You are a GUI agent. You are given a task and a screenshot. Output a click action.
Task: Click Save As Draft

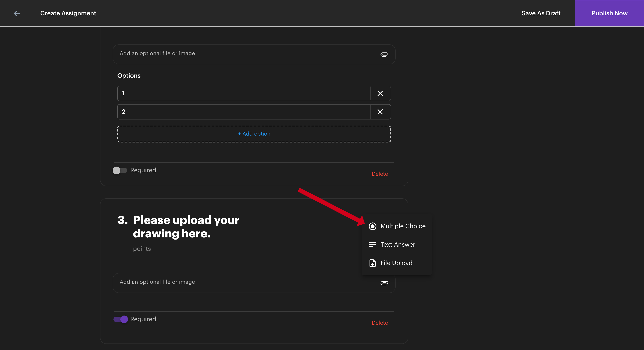click(x=541, y=13)
